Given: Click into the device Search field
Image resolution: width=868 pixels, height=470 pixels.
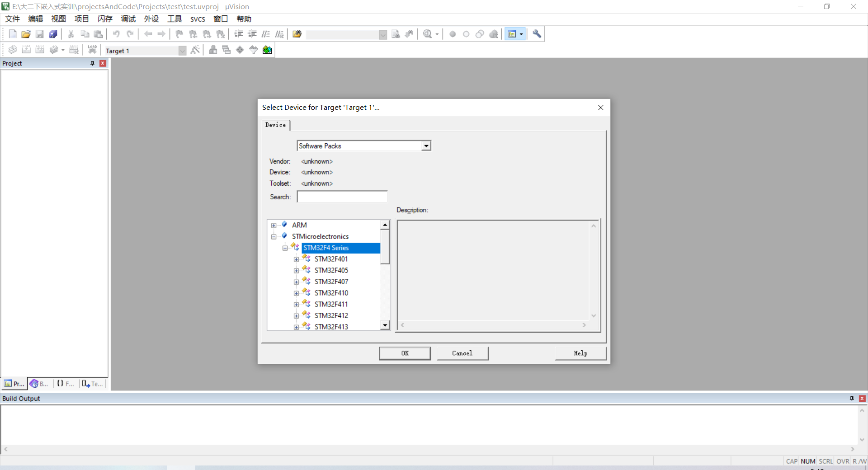Looking at the screenshot, I should click(342, 197).
